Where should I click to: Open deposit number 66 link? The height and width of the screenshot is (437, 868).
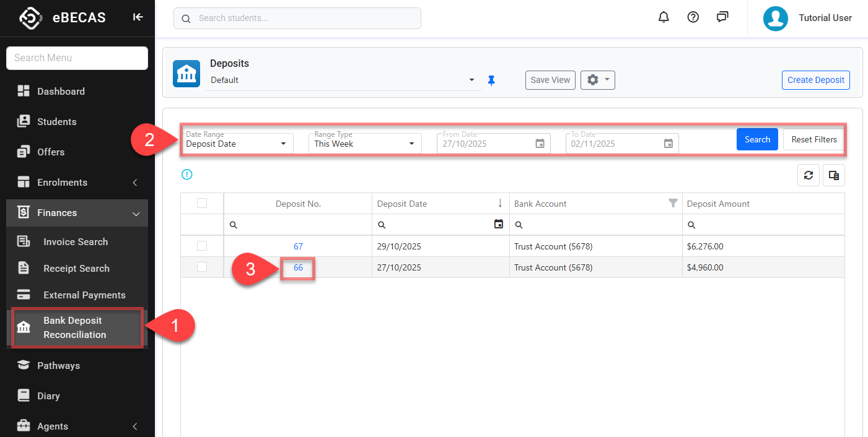tap(298, 268)
